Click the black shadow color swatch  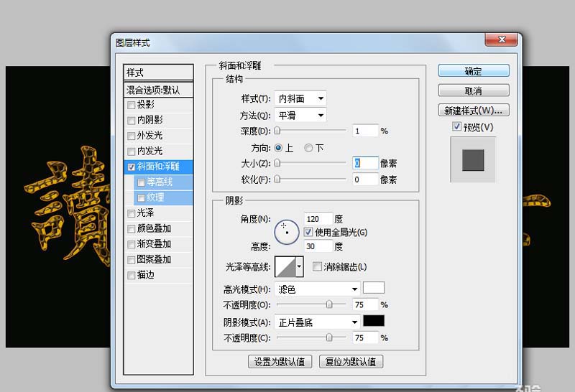(374, 320)
